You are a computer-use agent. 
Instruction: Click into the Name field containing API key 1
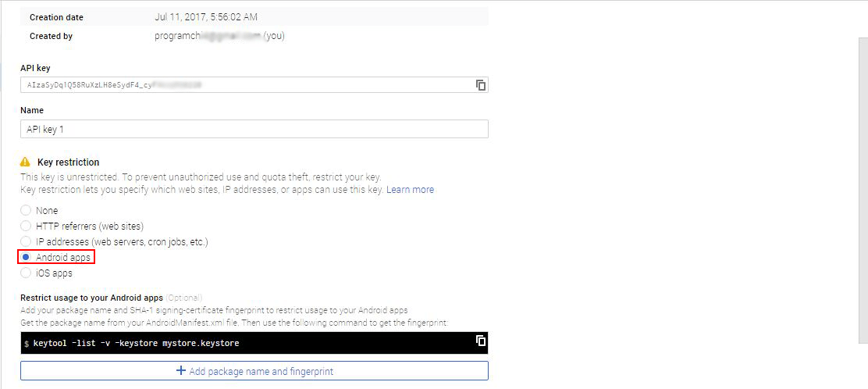pos(254,129)
